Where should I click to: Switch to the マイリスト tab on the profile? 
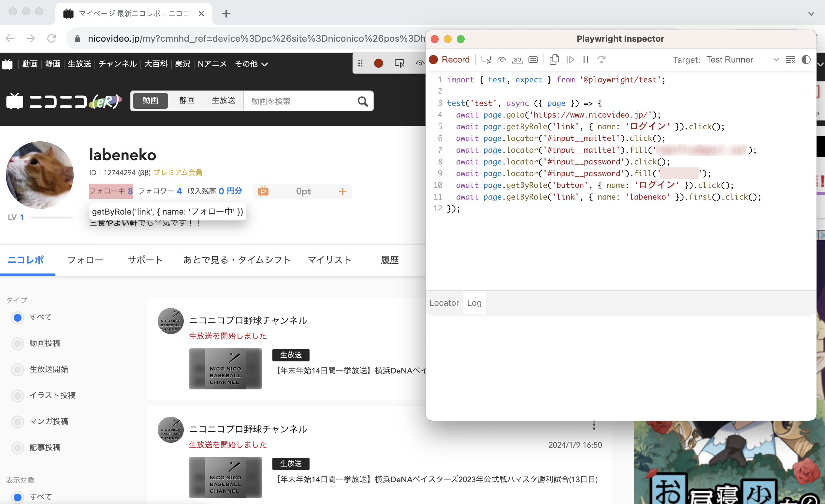tap(329, 260)
